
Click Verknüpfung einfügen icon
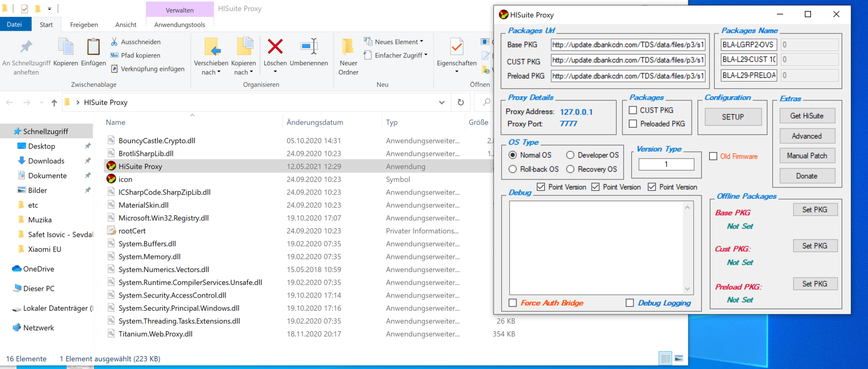coord(114,69)
